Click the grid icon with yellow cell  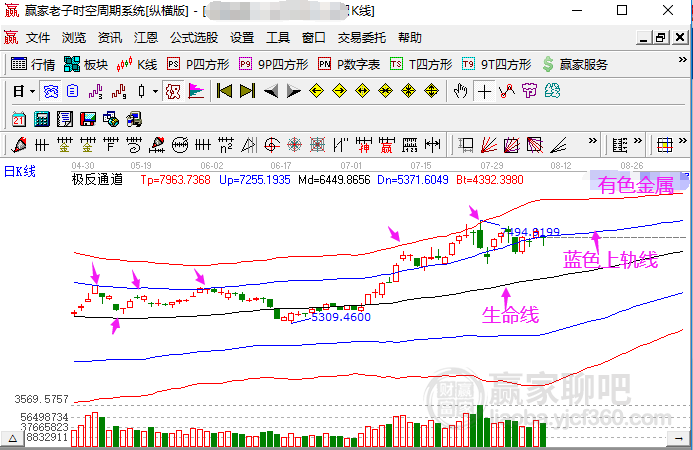point(665,145)
